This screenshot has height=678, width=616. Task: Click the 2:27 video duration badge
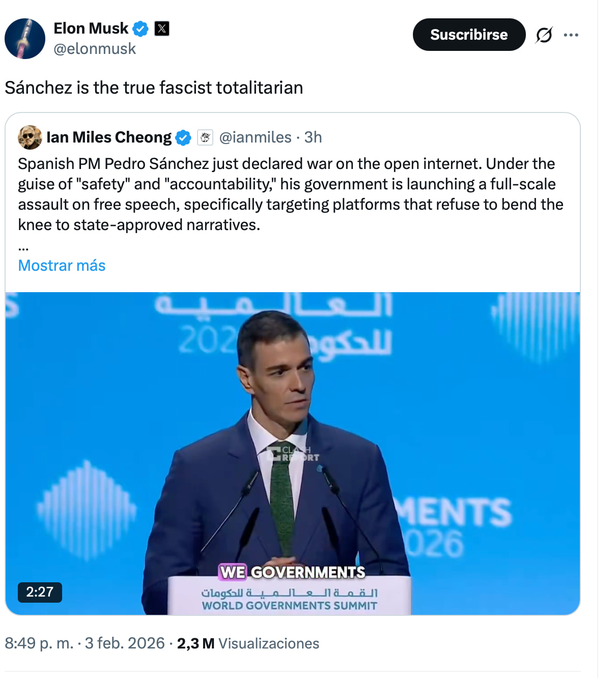click(40, 592)
